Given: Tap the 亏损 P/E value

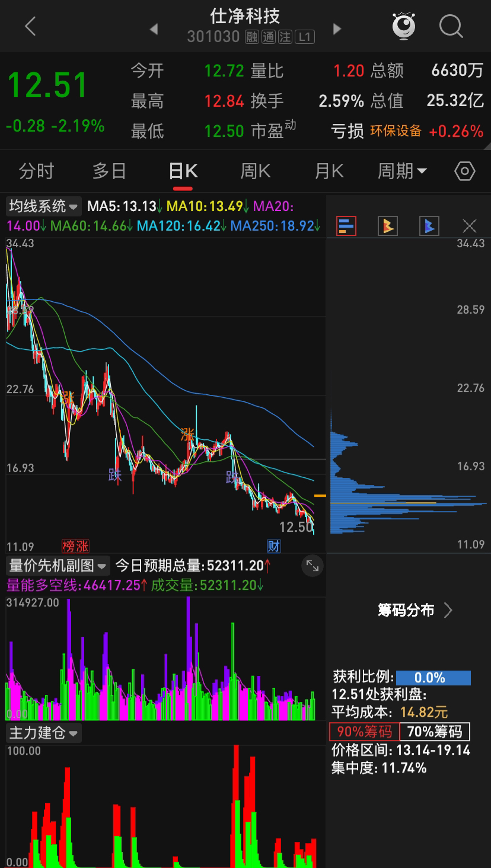Looking at the screenshot, I should pos(347,131).
